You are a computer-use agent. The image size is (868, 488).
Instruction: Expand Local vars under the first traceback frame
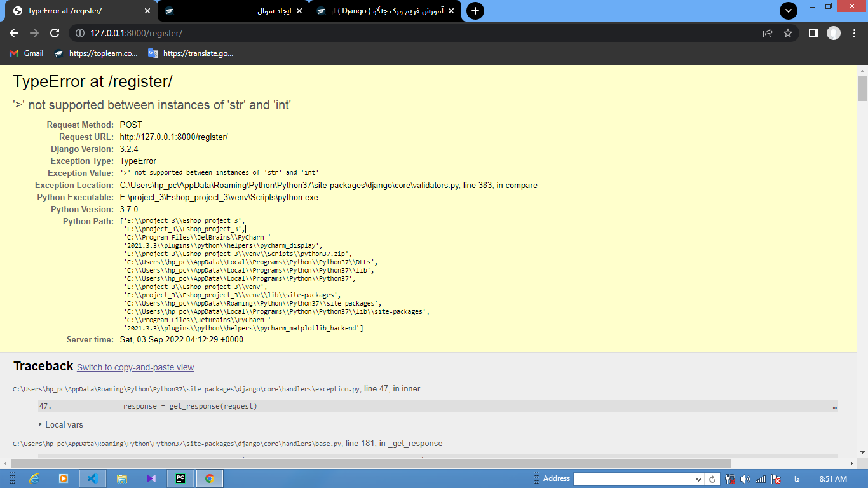[x=61, y=424]
